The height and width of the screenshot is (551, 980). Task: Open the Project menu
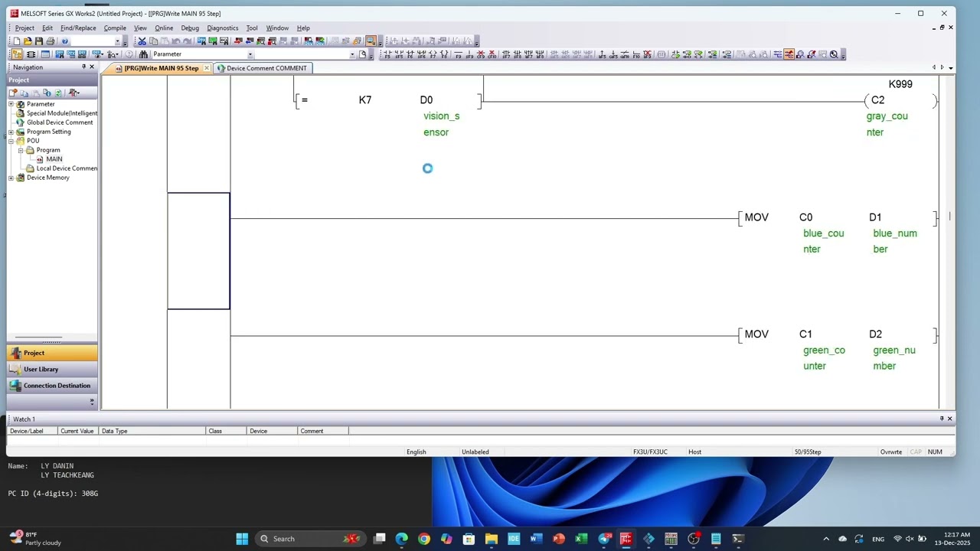click(24, 28)
